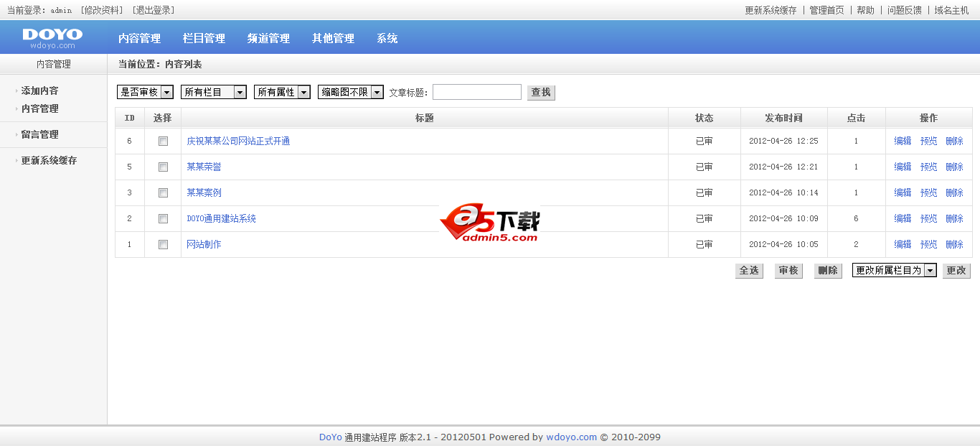The height and width of the screenshot is (446, 980).
Task: Select 留言管理 in the sidebar
Action: point(39,135)
